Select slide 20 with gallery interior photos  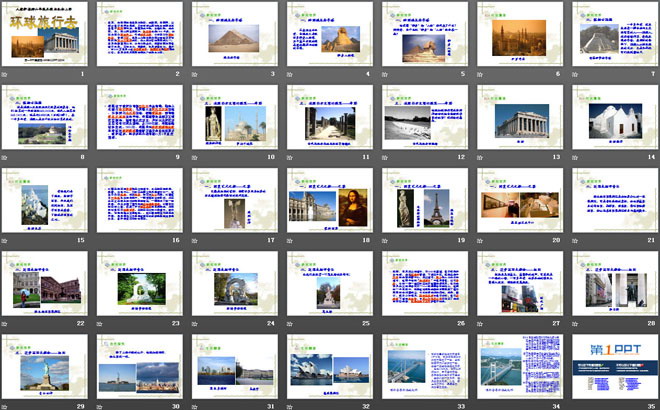[x=520, y=200]
